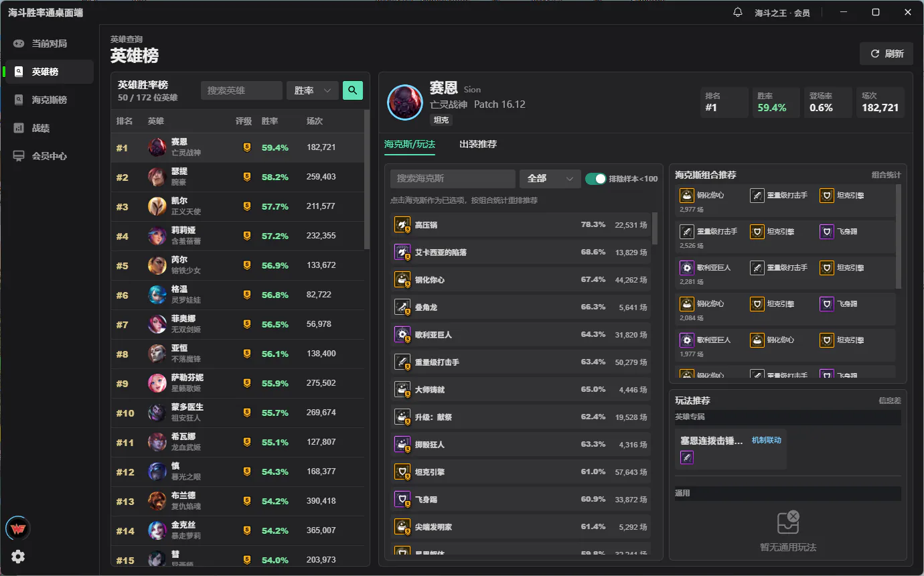Click 萨勒芬妮 hero avatar in ranking list
This screenshot has height=576, width=924.
click(x=157, y=383)
